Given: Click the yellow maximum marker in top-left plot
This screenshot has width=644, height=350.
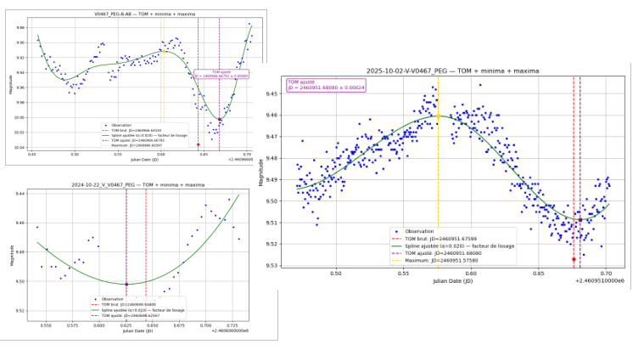Looking at the screenshot, I should (164, 51).
